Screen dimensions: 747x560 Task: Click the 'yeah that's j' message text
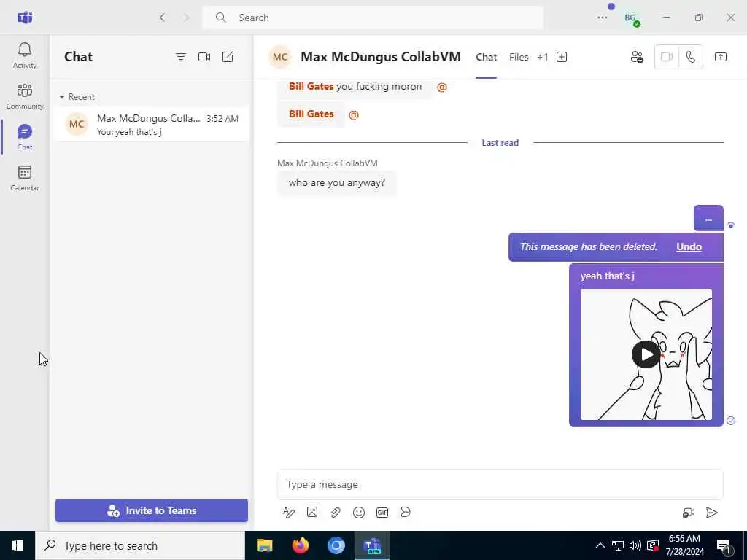pos(607,276)
